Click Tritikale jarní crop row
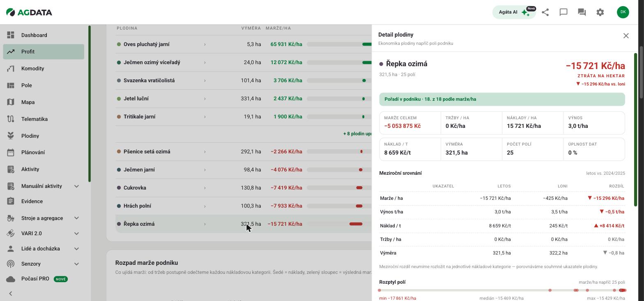644x301 pixels. tap(244, 117)
